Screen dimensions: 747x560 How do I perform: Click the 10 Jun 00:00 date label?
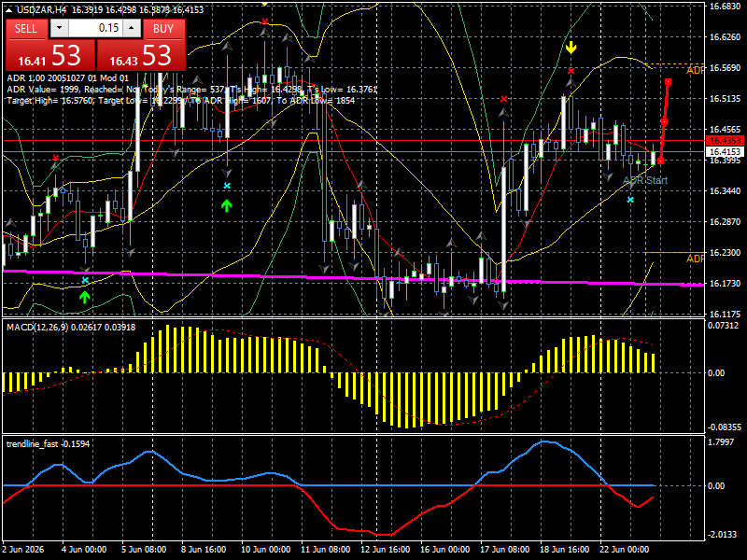265,550
